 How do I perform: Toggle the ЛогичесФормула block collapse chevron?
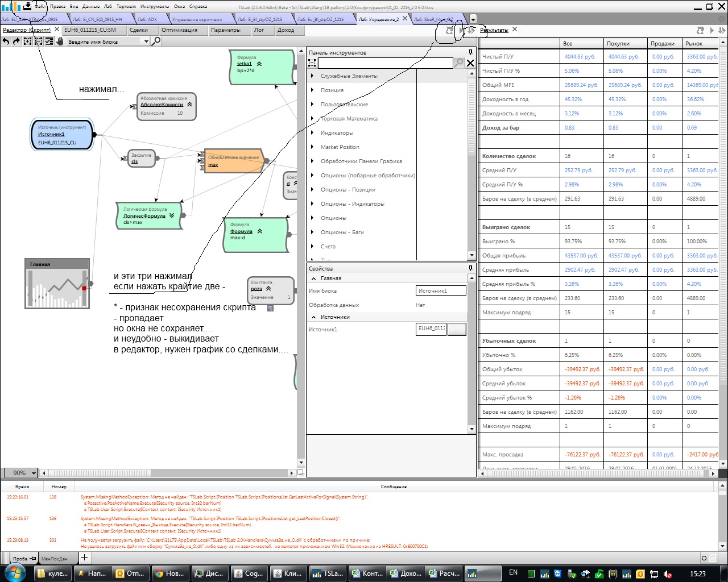(172, 216)
